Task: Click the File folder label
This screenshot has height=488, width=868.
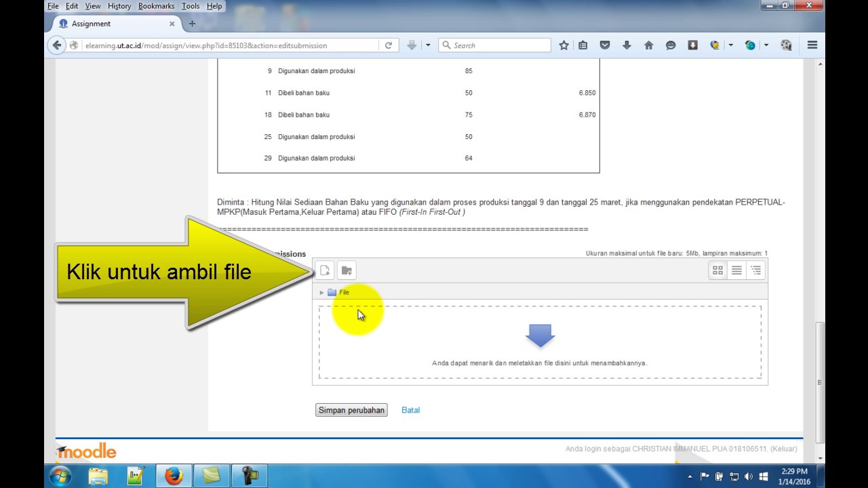Action: click(344, 293)
